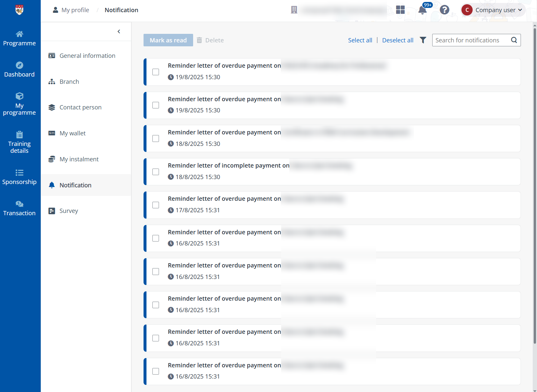
Task: Click the Training details sidebar icon
Action: point(19,142)
